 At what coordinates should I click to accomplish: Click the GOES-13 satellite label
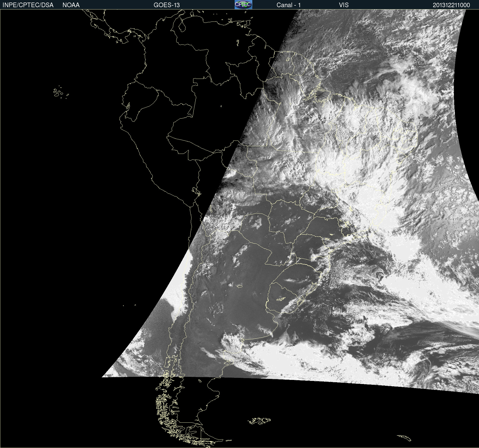coord(166,5)
